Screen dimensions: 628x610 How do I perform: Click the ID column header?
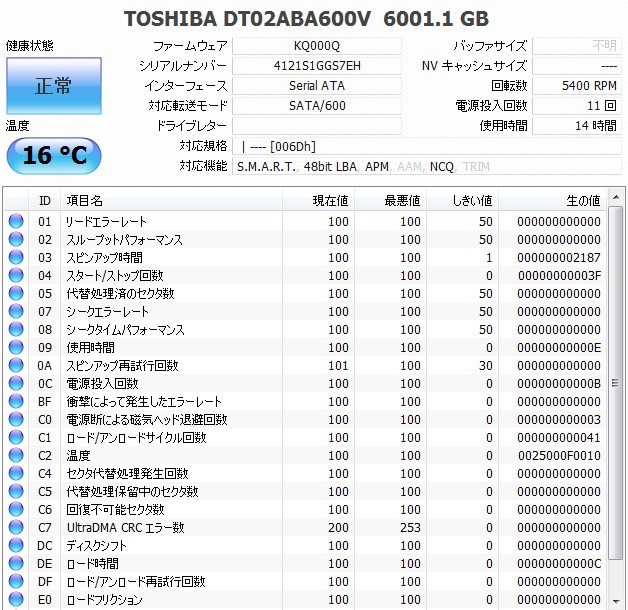point(44,200)
